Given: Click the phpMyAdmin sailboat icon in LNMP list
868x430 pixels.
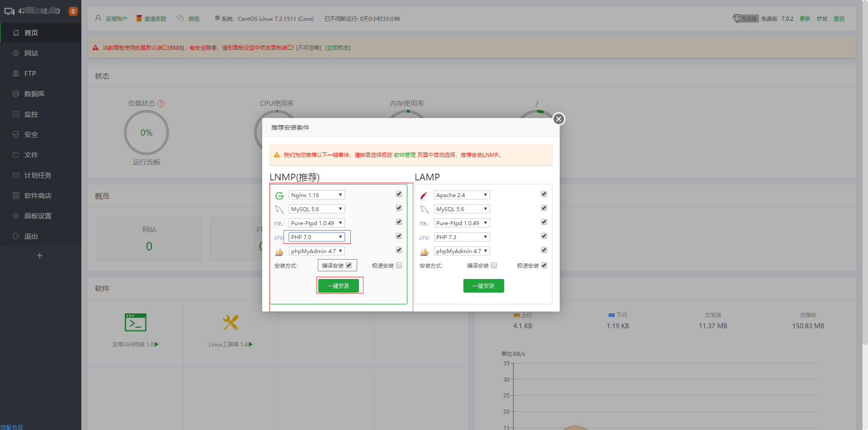Looking at the screenshot, I should [x=279, y=251].
